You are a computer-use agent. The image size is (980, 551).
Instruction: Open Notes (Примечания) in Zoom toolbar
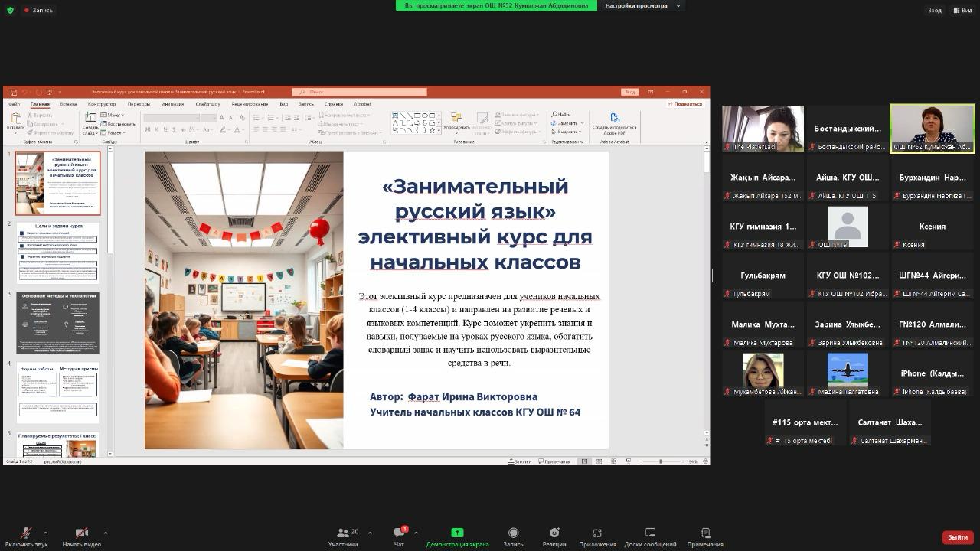click(x=705, y=537)
